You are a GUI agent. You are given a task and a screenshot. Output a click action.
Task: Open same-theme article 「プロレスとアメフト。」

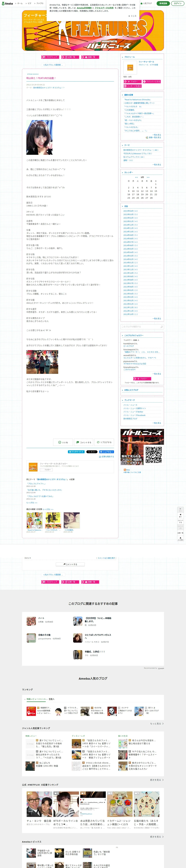click(x=36, y=483)
